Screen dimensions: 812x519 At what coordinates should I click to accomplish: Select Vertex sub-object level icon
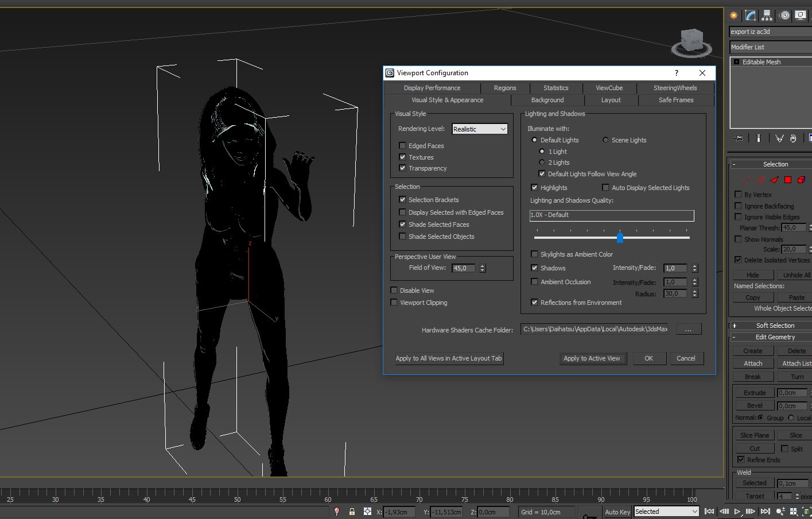click(746, 180)
